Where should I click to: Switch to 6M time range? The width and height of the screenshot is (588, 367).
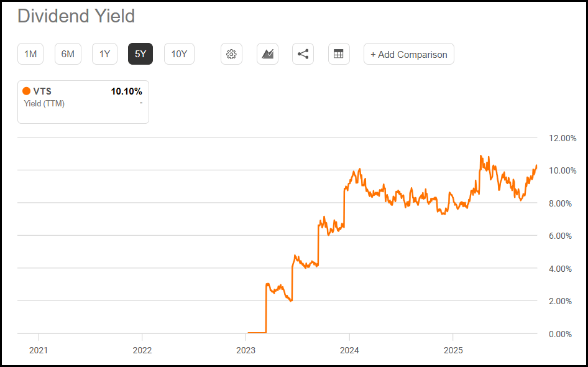(68, 54)
